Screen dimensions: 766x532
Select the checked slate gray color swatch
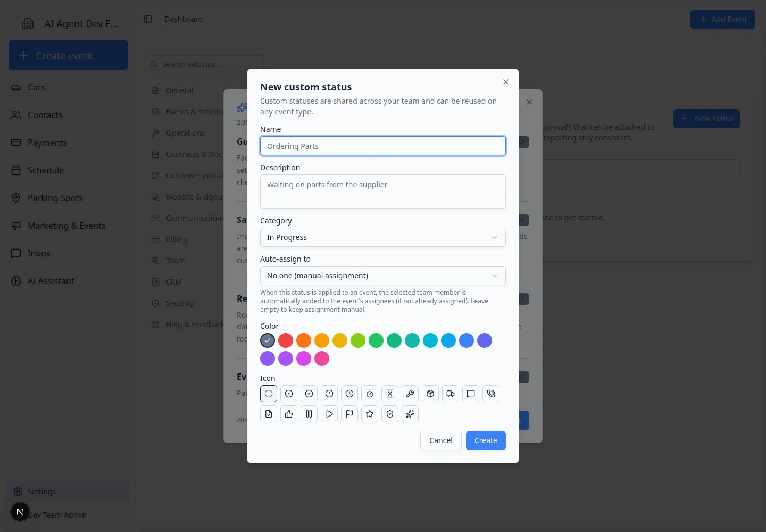pos(268,340)
